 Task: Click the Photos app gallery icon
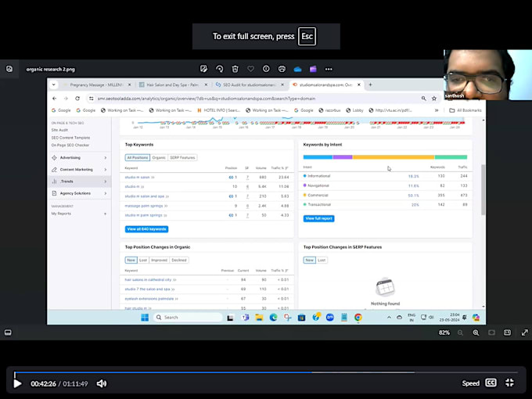tap(9, 69)
